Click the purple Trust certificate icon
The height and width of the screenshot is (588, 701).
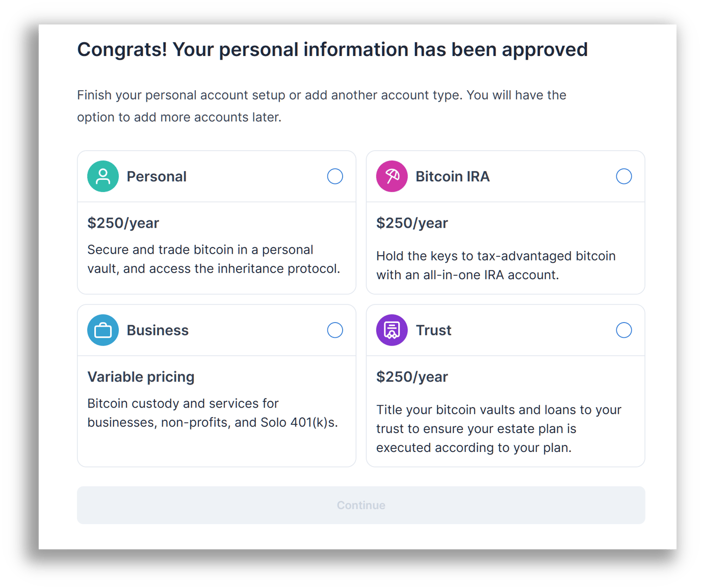392,330
